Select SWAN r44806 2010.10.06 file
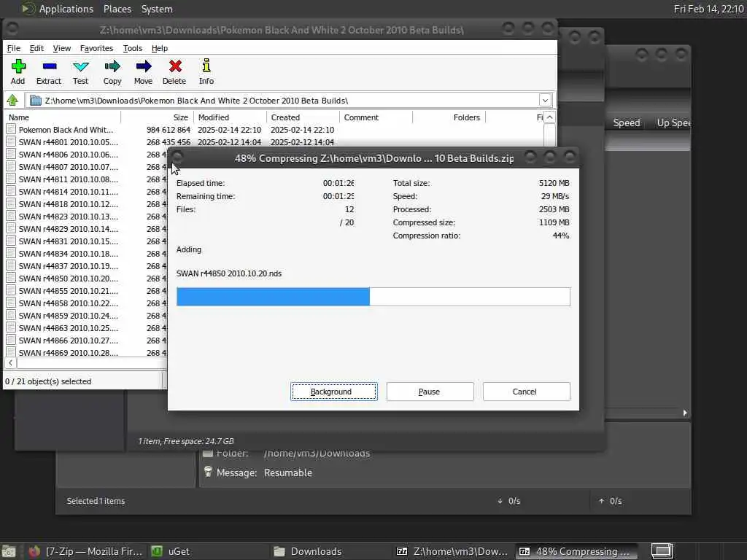This screenshot has width=747, height=560. click(x=68, y=155)
